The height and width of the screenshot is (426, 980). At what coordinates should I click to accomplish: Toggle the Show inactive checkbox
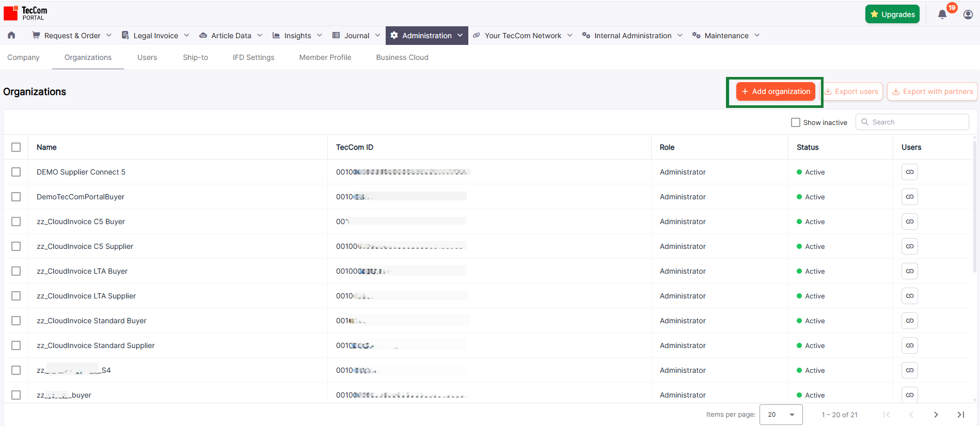pos(796,122)
